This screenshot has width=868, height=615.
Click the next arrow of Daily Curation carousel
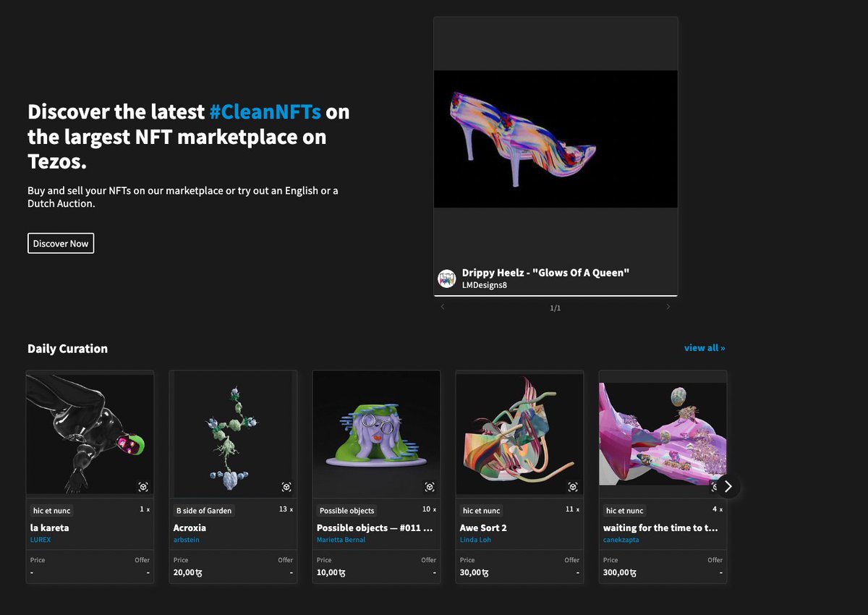tap(728, 486)
